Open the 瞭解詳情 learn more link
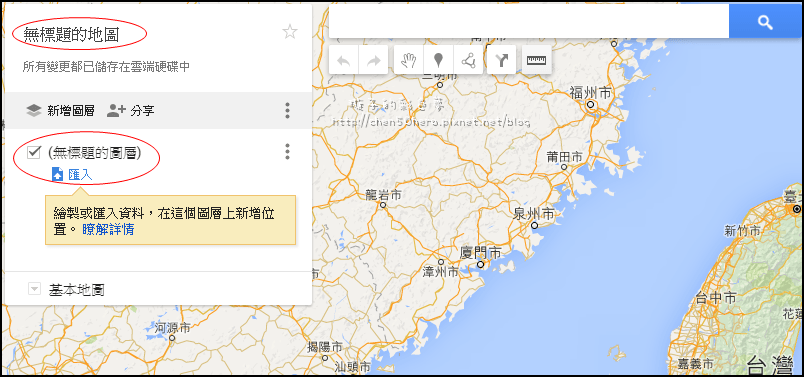This screenshot has width=804, height=377. click(108, 229)
